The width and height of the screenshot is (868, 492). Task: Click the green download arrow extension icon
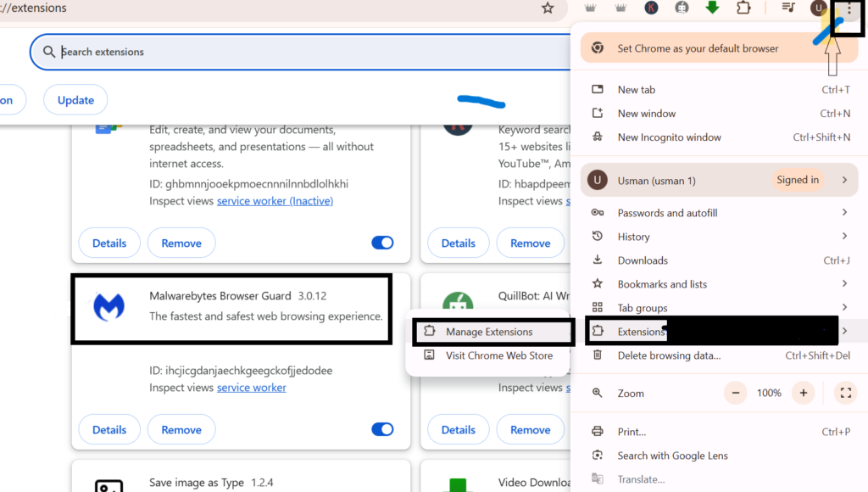coord(712,7)
